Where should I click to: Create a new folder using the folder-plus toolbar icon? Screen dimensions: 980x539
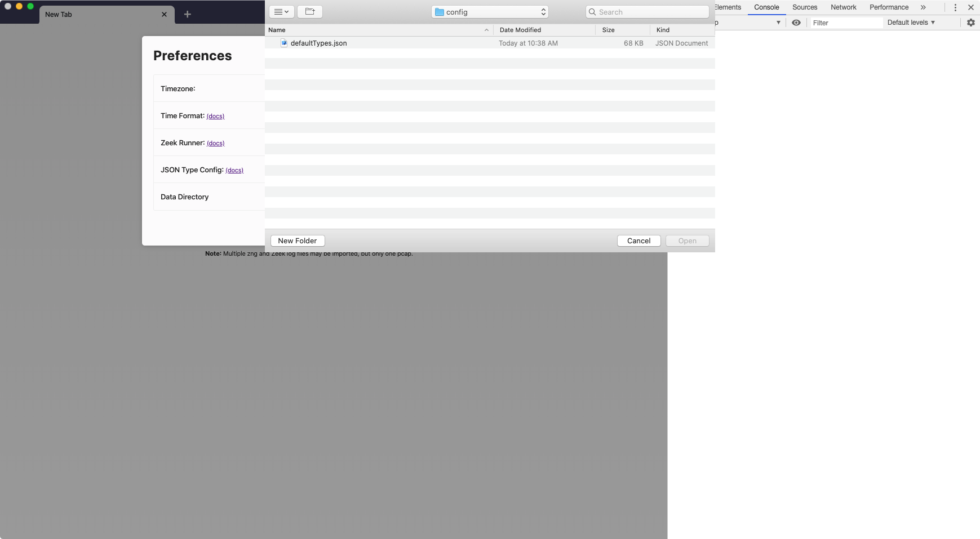309,11
